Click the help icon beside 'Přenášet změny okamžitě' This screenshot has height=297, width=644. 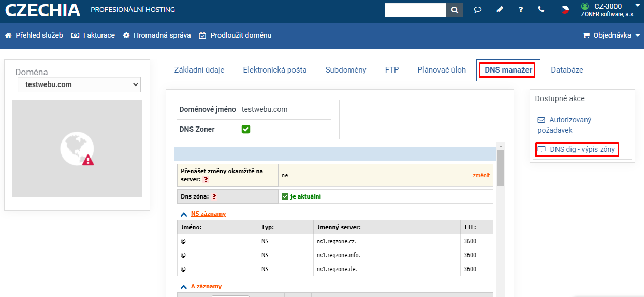click(x=206, y=179)
